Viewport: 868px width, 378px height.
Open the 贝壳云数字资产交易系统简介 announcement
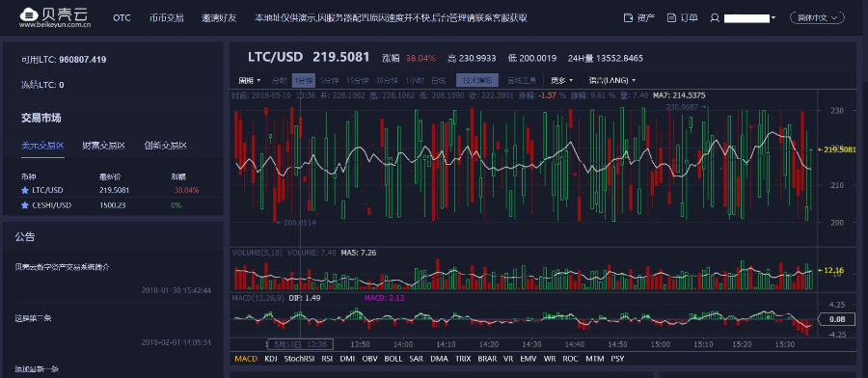coord(62,267)
